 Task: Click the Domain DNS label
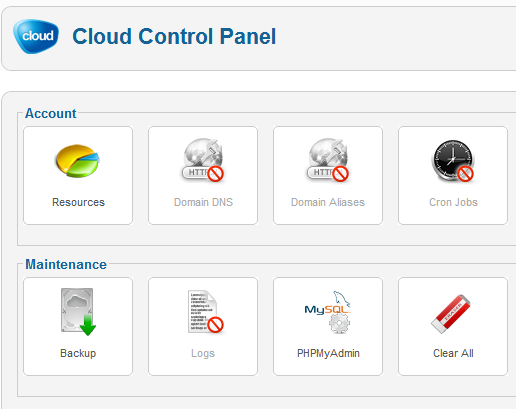[203, 202]
